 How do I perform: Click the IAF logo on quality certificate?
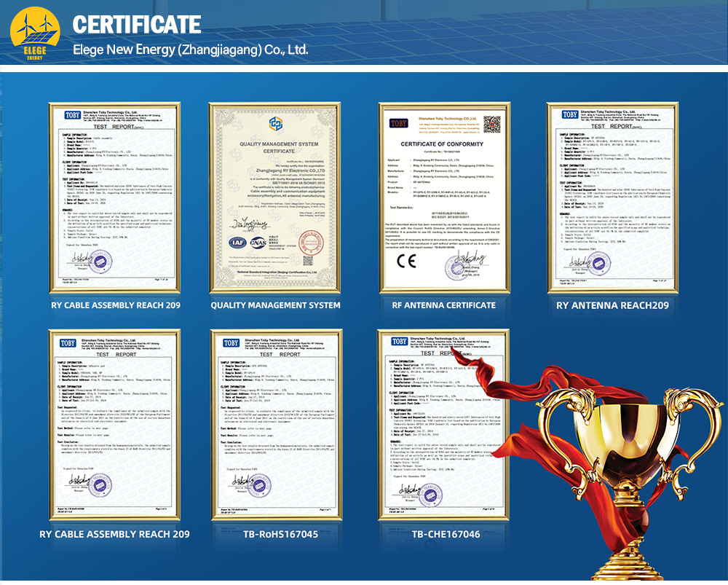pos(237,242)
